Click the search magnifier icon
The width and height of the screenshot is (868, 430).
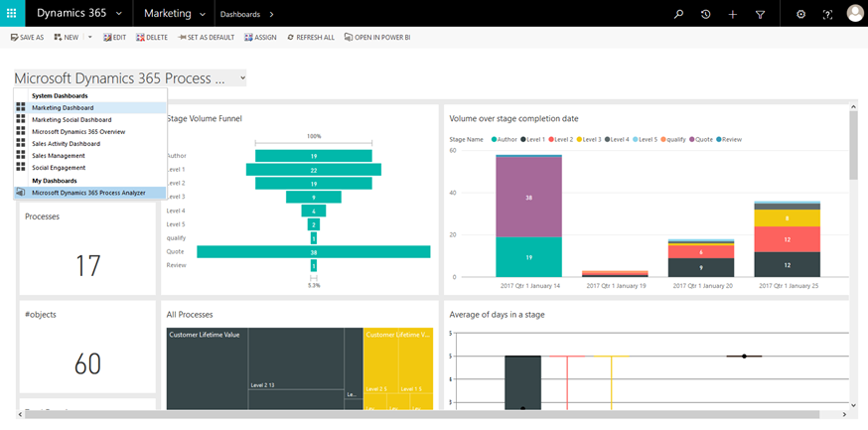678,14
